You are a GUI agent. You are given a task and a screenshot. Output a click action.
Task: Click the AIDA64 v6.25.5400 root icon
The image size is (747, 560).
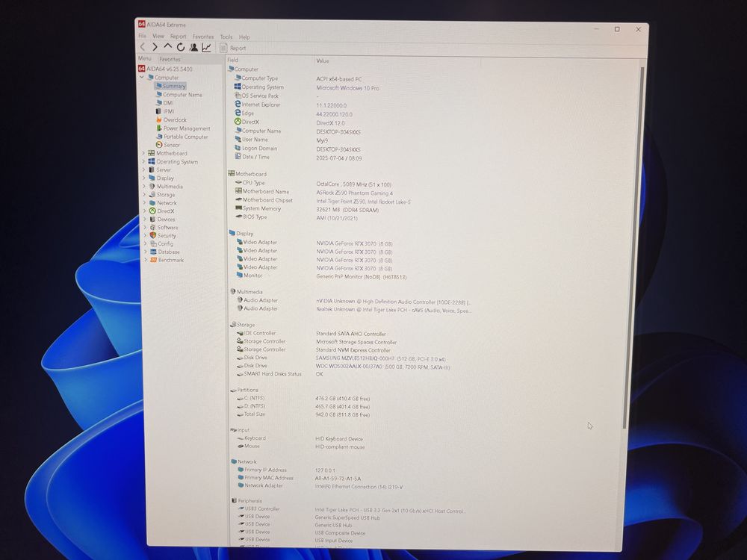point(141,69)
